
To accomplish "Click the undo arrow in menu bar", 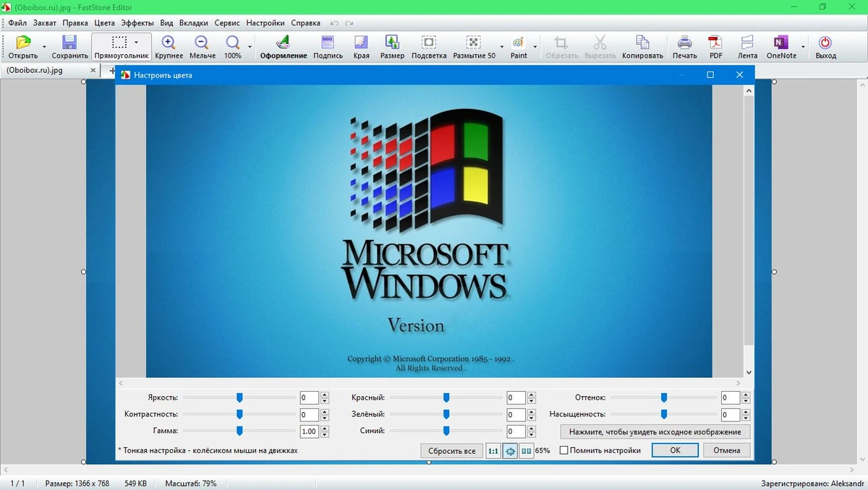I will pyautogui.click(x=334, y=23).
